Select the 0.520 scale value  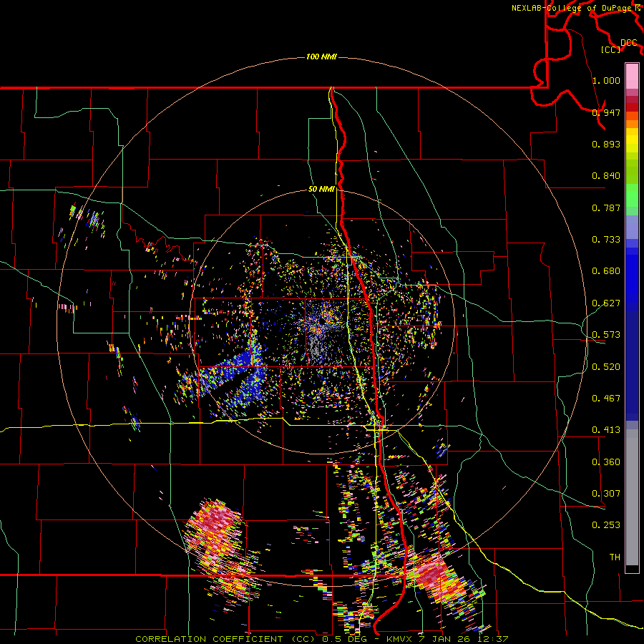pyautogui.click(x=606, y=366)
